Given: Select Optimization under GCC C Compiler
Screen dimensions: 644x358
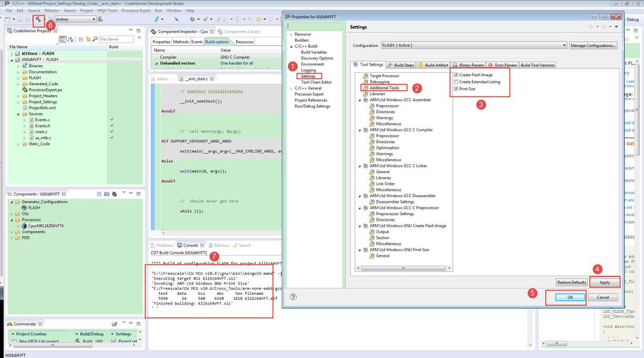Looking at the screenshot, I should point(387,147).
